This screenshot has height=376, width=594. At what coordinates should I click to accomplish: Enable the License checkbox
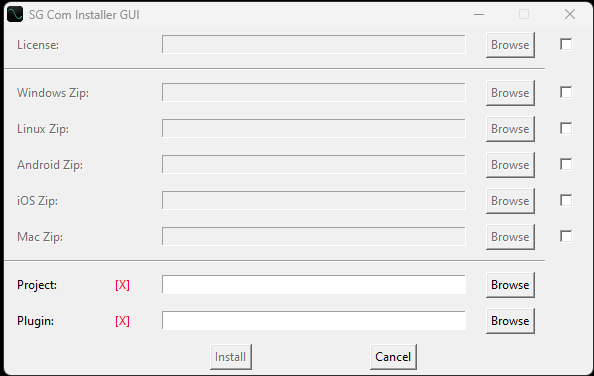[566, 44]
